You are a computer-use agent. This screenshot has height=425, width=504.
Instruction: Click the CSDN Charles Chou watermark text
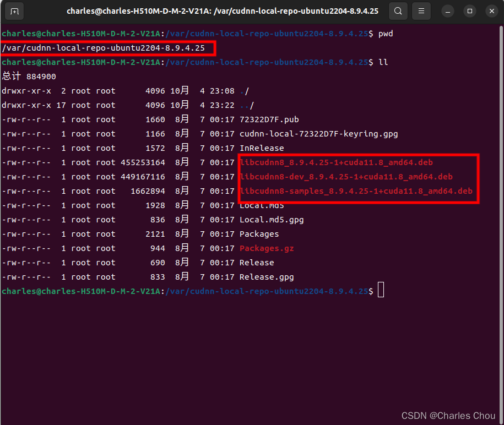pyautogui.click(x=449, y=416)
